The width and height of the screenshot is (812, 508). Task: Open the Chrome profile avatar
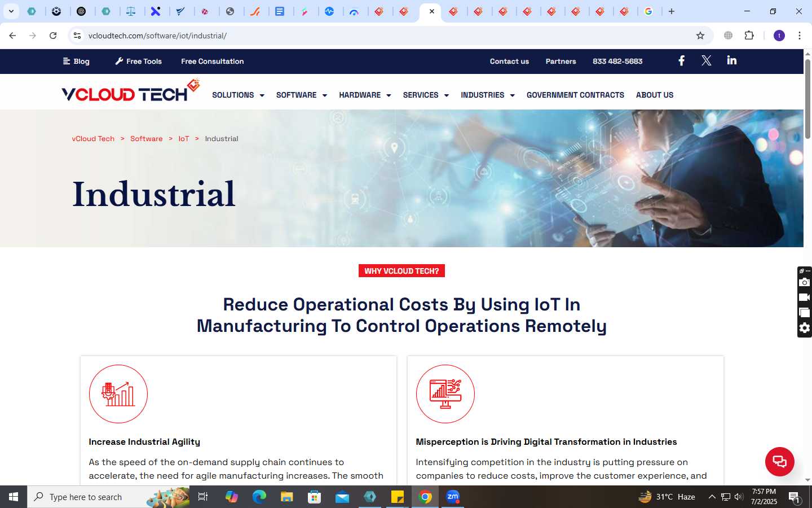coord(779,36)
